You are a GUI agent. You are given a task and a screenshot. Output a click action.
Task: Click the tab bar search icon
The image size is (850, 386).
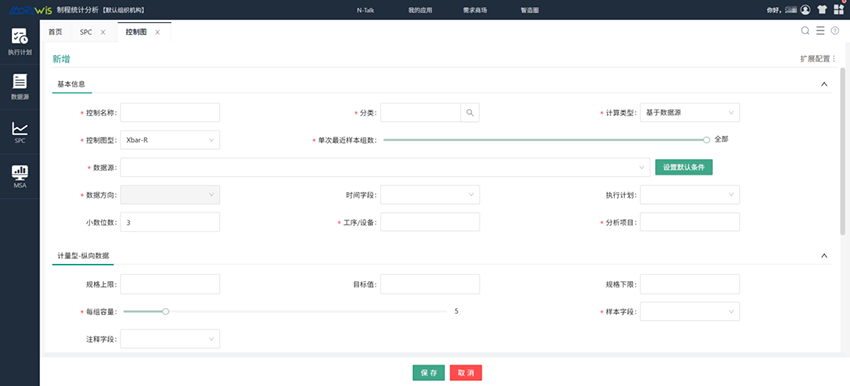coord(805,31)
